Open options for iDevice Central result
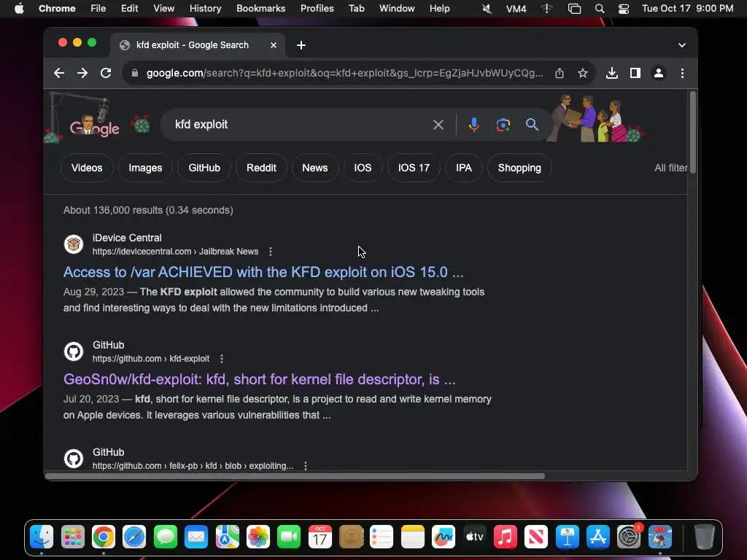The width and height of the screenshot is (747, 560). [271, 252]
